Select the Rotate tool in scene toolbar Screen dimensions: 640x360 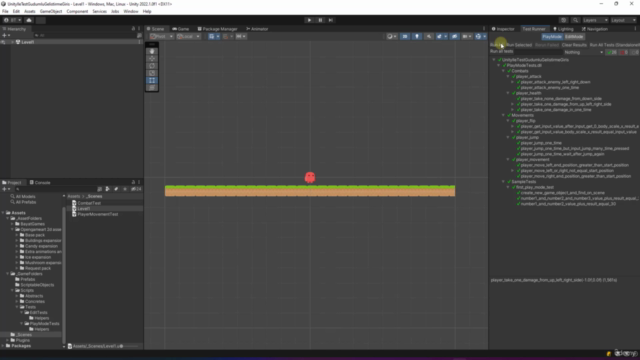(152, 66)
